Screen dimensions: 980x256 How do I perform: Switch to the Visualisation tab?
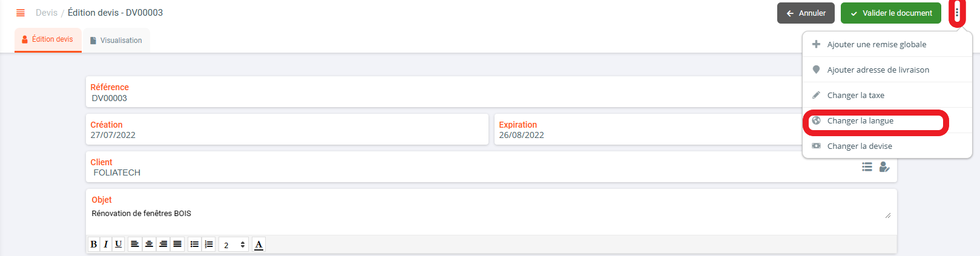[x=116, y=41]
